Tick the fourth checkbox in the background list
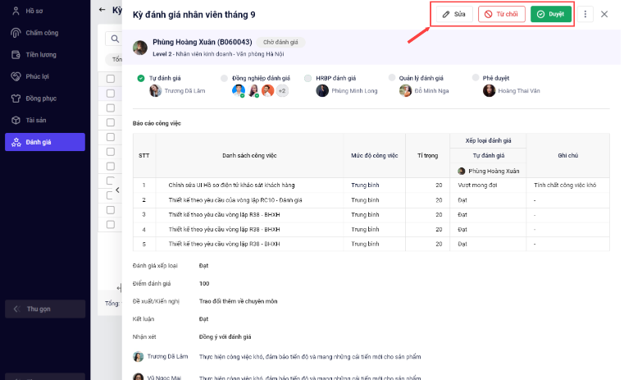The width and height of the screenshot is (624, 380). (x=111, y=123)
